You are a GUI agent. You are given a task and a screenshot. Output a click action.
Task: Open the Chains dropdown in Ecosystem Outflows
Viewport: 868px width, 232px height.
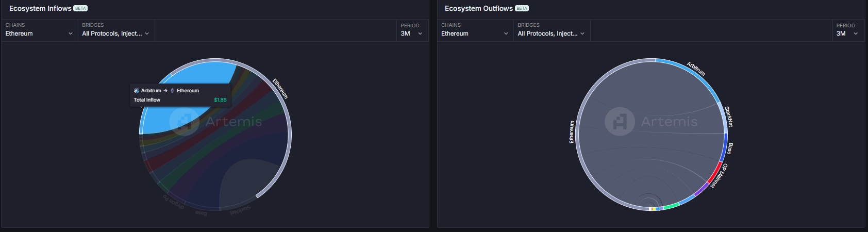[x=475, y=30]
